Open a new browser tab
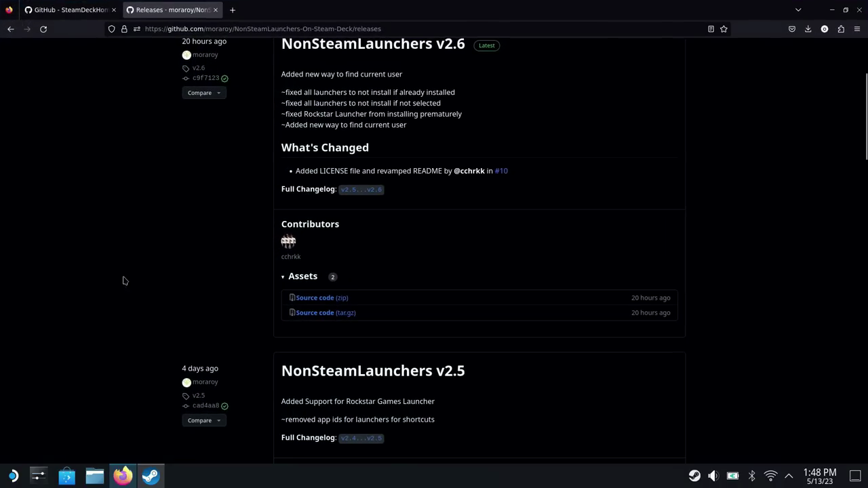 click(232, 9)
